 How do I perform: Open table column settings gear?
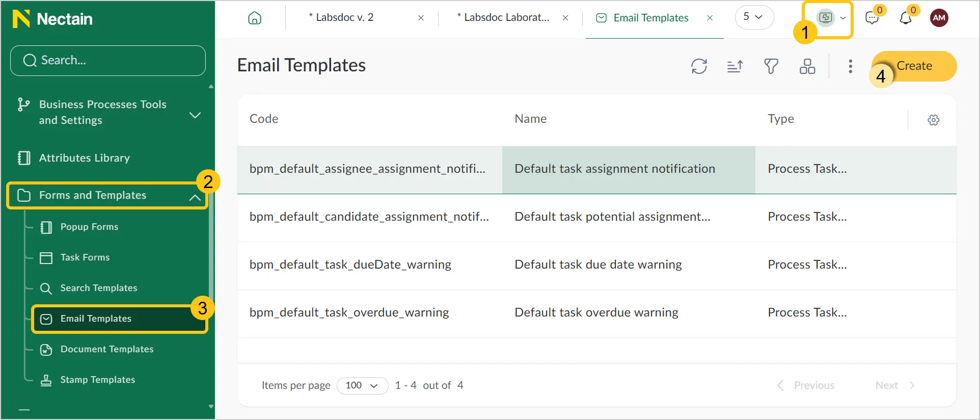pyautogui.click(x=934, y=120)
